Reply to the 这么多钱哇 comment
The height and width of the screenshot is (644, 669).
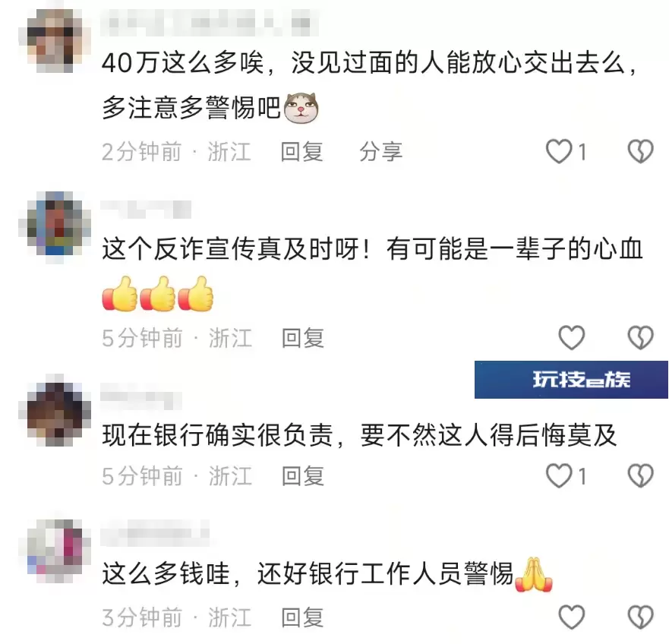click(302, 617)
